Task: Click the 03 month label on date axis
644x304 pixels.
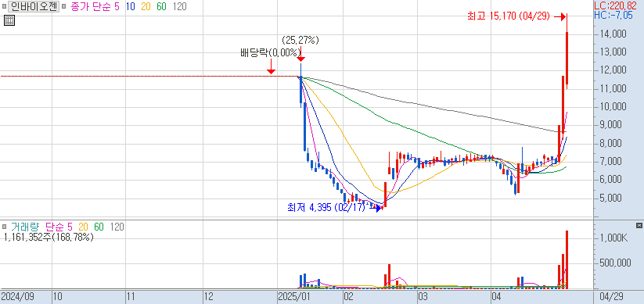Action: (x=423, y=296)
